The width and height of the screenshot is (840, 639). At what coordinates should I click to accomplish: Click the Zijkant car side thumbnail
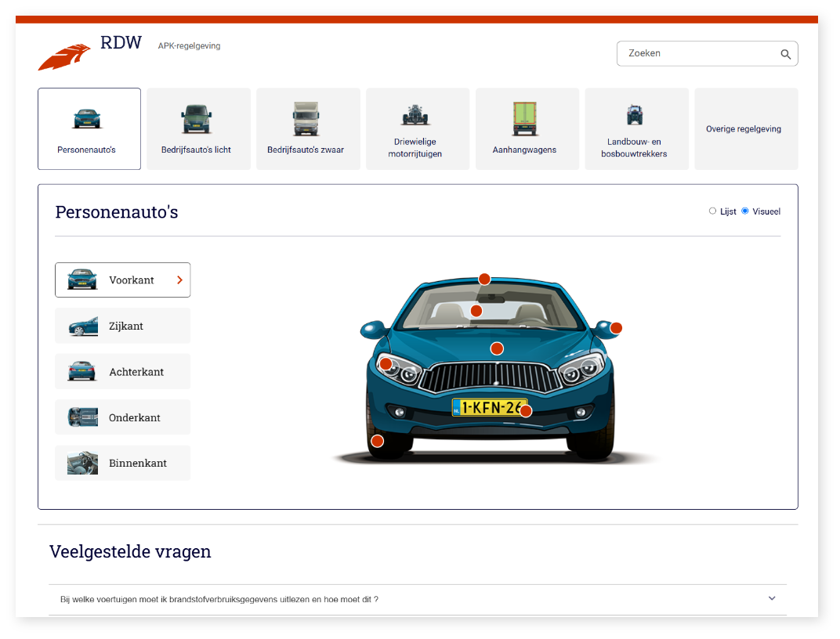(x=83, y=327)
